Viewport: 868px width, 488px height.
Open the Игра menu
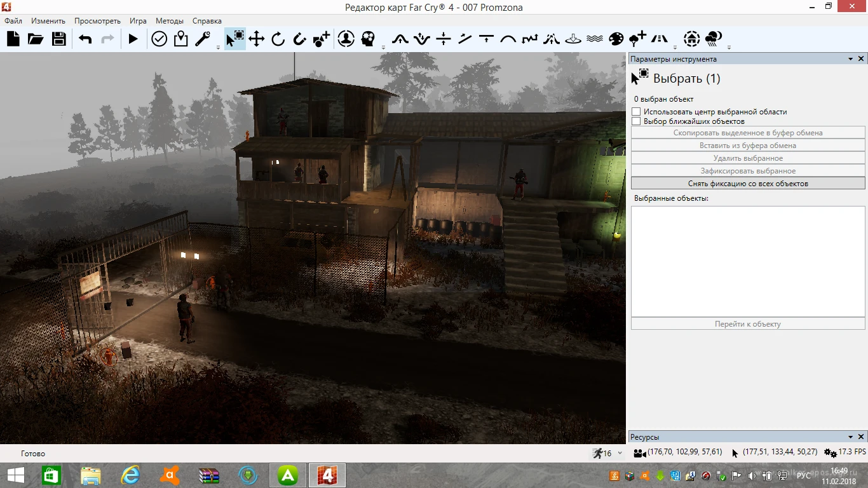tap(138, 21)
